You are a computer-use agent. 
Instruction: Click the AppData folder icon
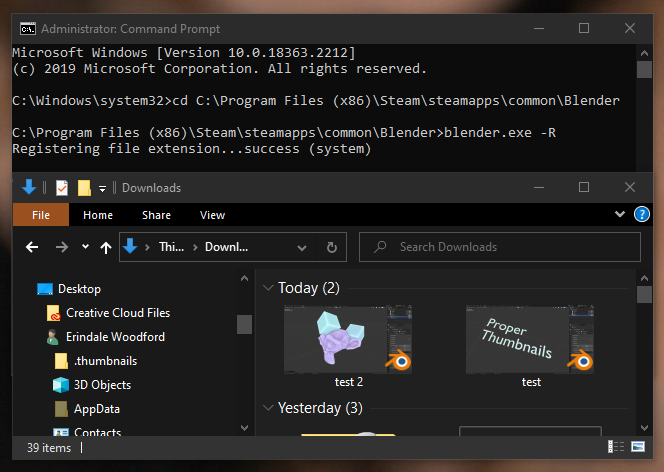coord(61,409)
